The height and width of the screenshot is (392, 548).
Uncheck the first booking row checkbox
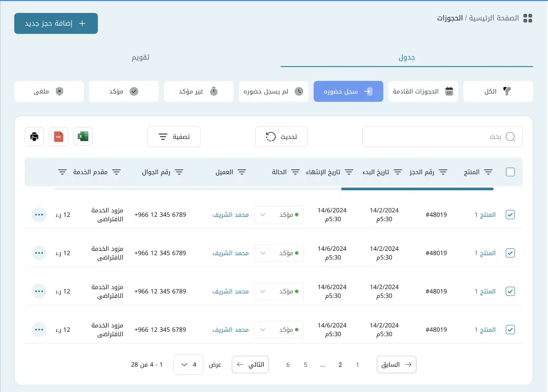[510, 214]
